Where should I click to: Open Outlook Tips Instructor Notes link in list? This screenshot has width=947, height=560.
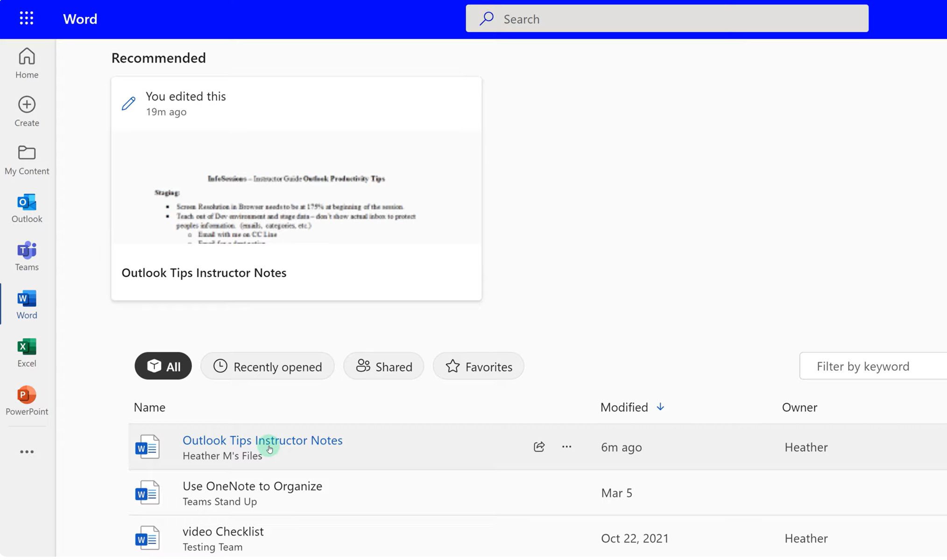pyautogui.click(x=262, y=440)
